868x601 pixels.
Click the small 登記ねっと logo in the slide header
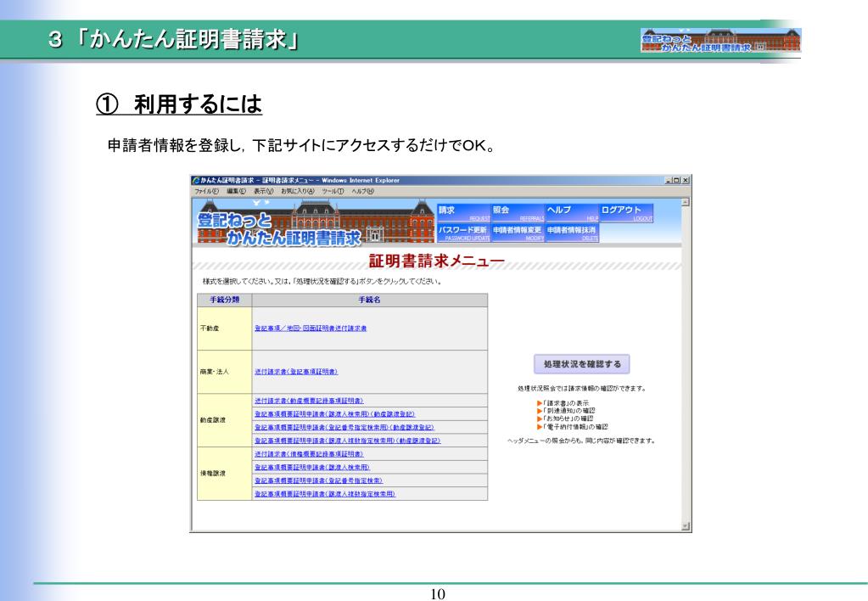[720, 41]
